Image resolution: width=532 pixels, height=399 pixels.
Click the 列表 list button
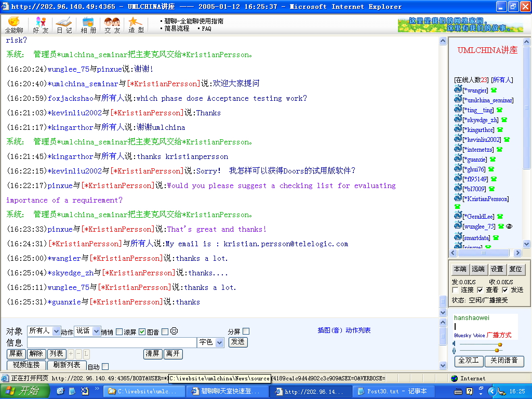tap(56, 354)
